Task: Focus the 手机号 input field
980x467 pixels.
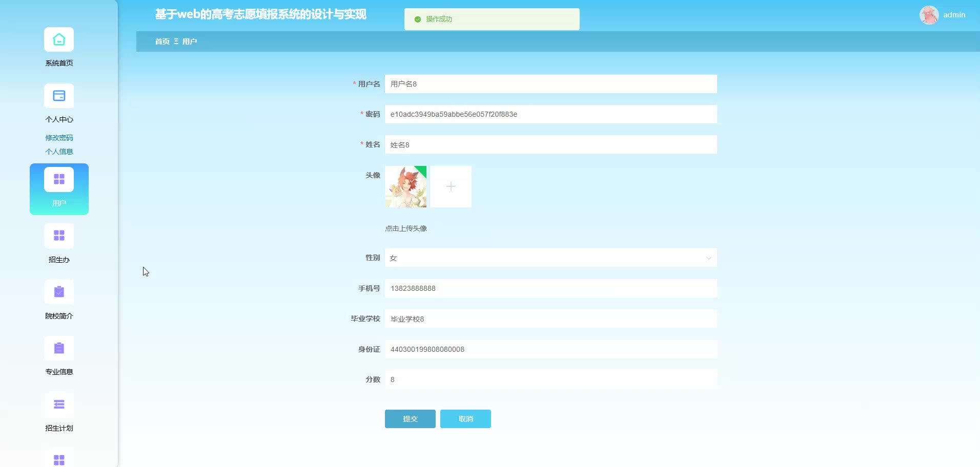Action: pyautogui.click(x=551, y=288)
